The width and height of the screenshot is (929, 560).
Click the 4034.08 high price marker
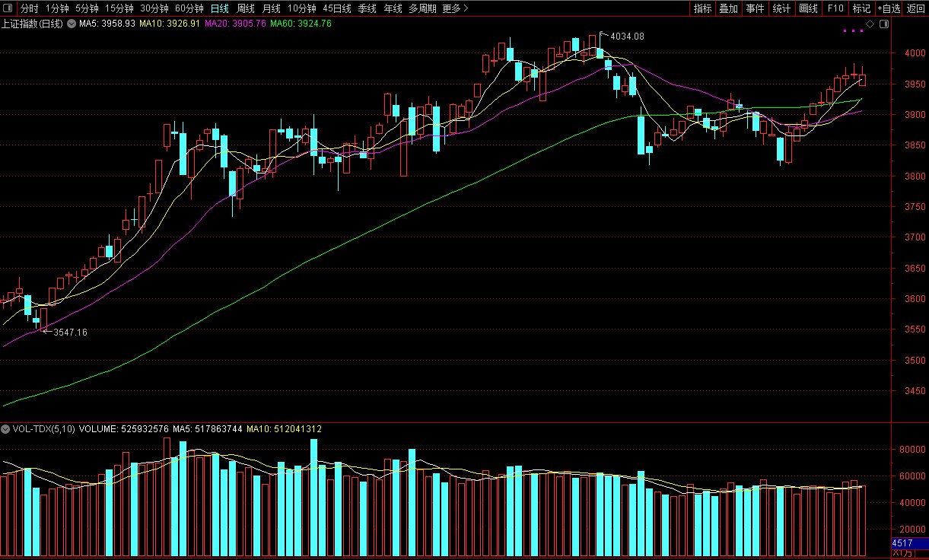point(628,36)
